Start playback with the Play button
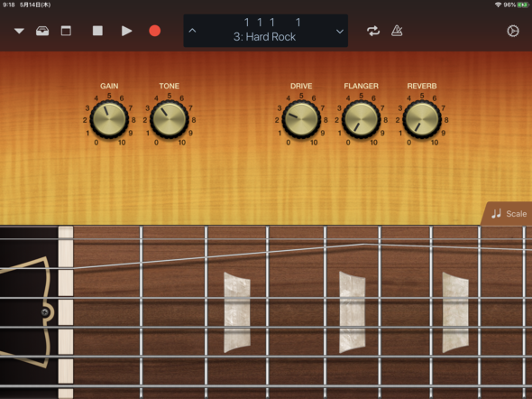The width and height of the screenshot is (532, 399). pos(126,31)
